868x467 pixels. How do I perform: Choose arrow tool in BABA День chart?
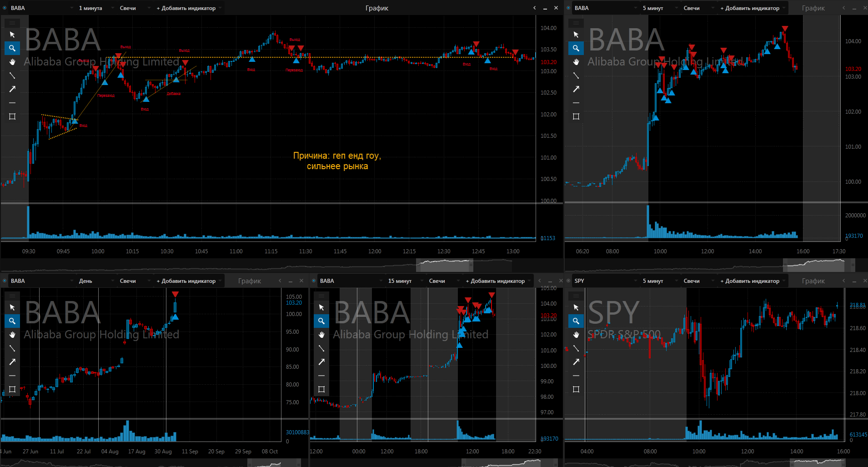point(12,362)
